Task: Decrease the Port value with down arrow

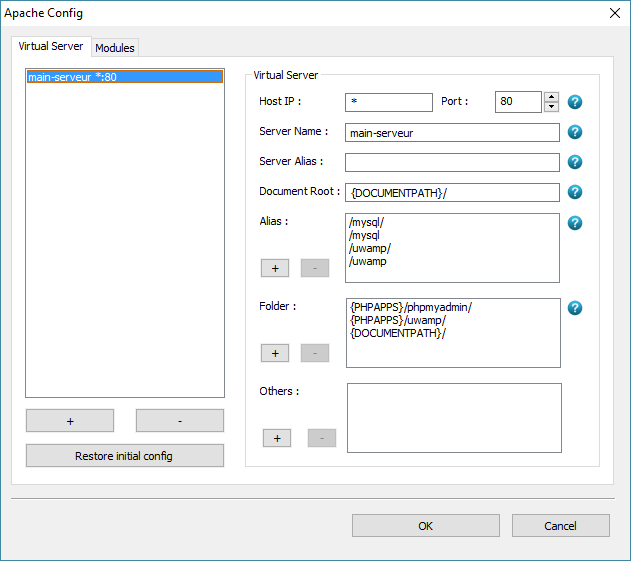Action: pos(551,107)
